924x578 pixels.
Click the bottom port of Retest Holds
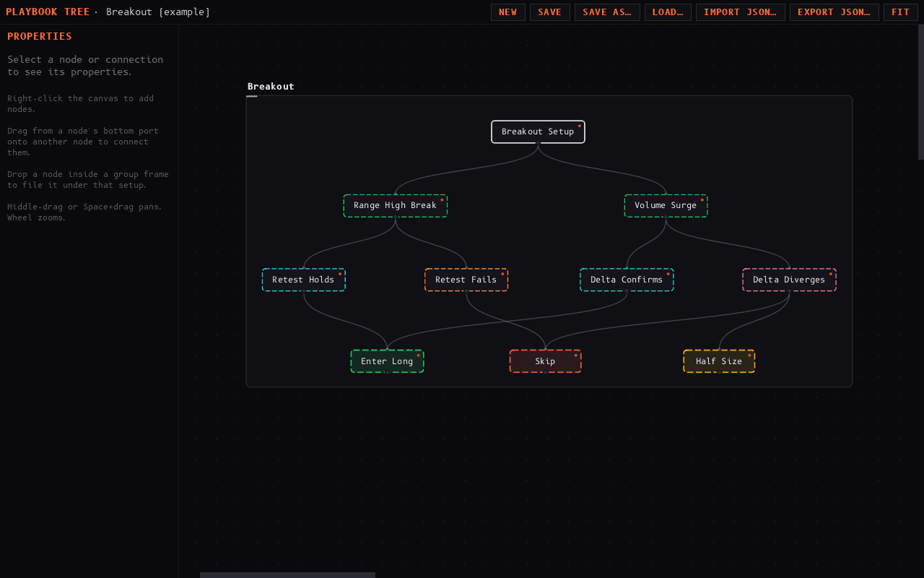(303, 292)
